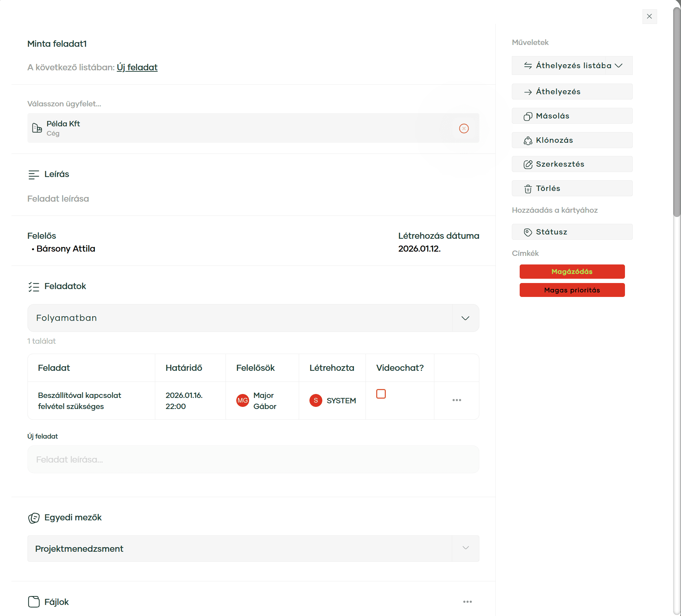This screenshot has height=616, width=681.
Task: Expand the Áthelyezés listába dropdown arrow
Action: point(619,66)
